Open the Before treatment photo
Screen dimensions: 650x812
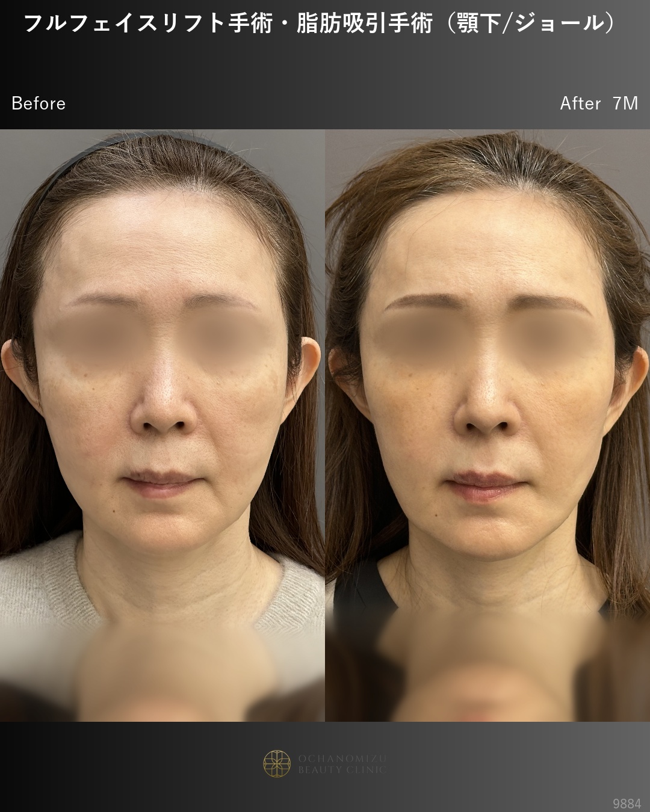click(162, 425)
